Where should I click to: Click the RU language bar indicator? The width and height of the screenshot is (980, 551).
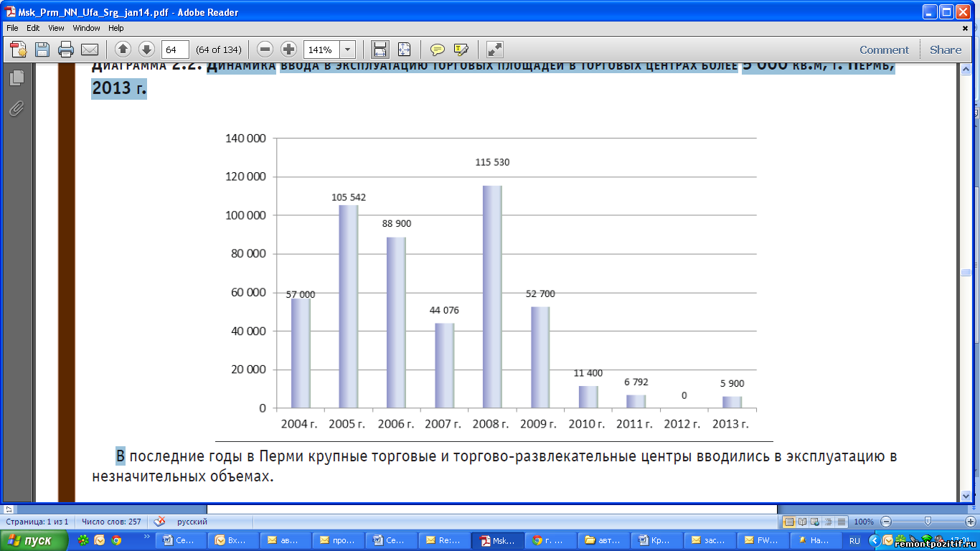click(854, 541)
